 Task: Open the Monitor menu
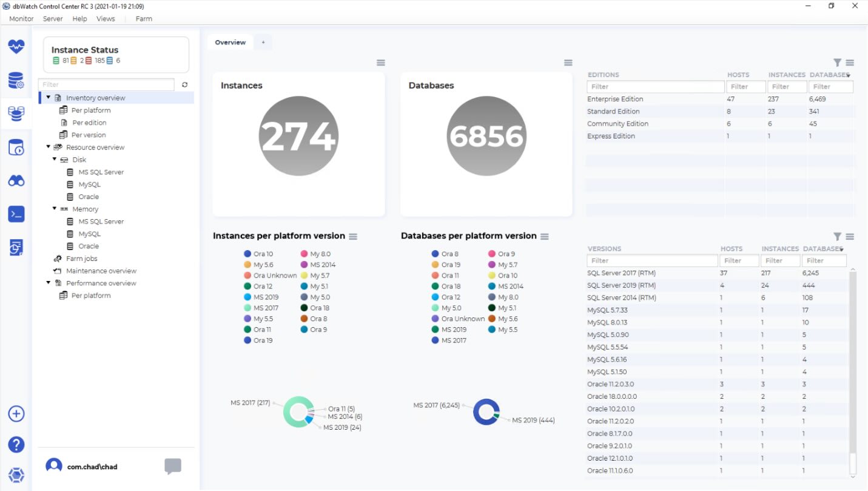point(21,19)
